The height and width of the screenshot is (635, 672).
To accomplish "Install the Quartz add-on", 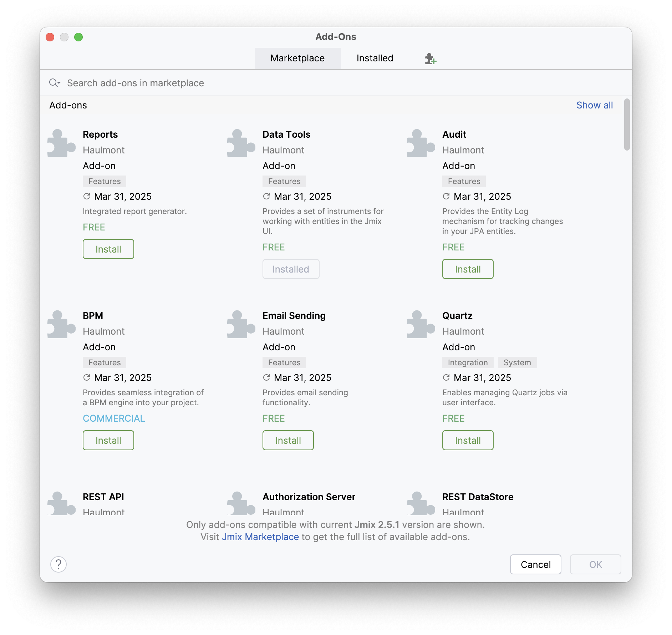I will [x=468, y=440].
